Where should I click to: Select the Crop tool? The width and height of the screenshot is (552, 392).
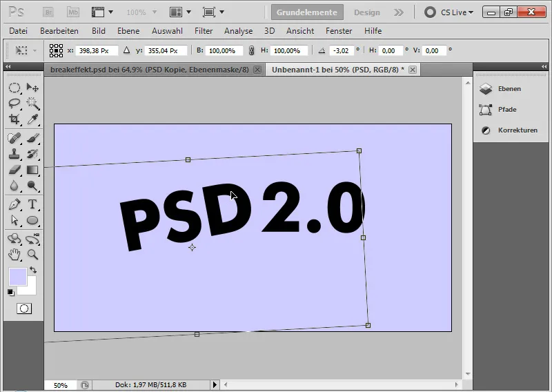pyautogui.click(x=14, y=119)
